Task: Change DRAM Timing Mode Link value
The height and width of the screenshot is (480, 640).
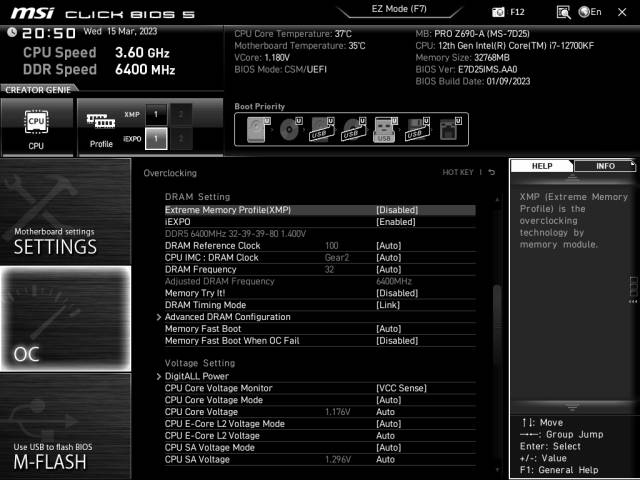Action: coord(388,305)
